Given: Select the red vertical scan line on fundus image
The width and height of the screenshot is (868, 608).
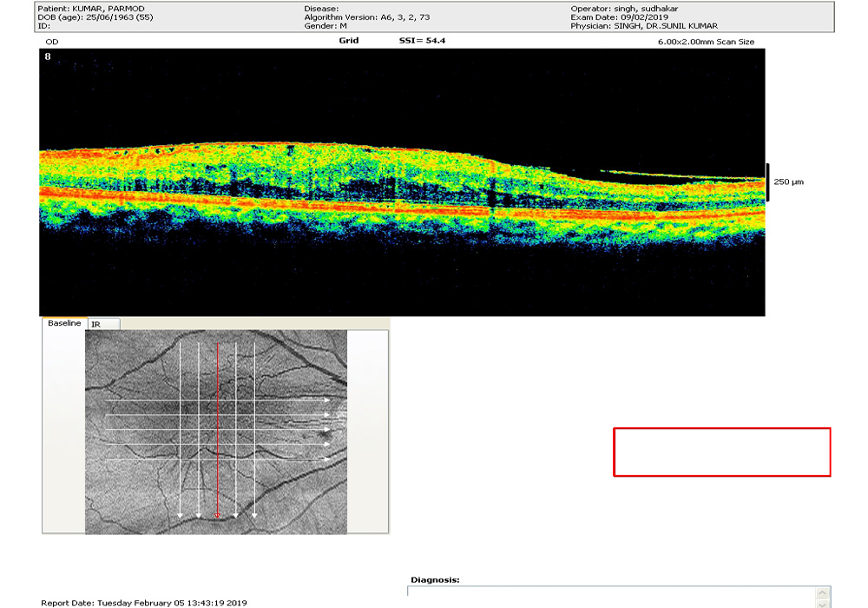Looking at the screenshot, I should [218, 430].
